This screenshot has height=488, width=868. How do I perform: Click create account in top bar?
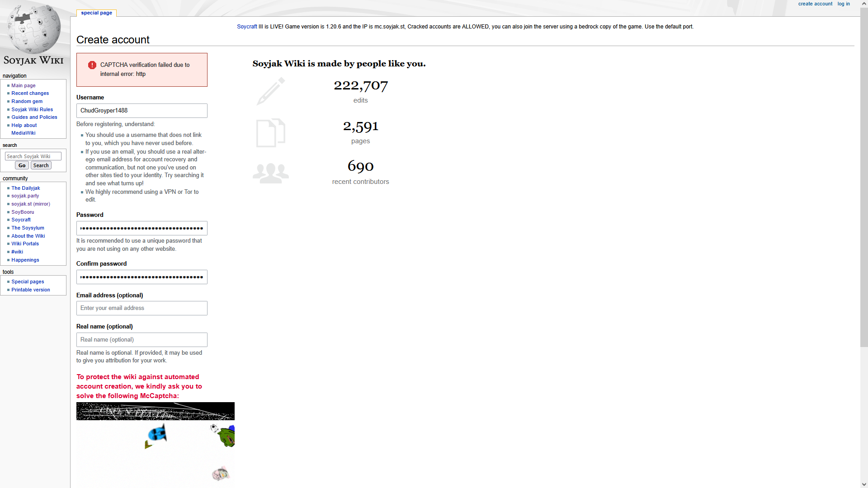pos(815,4)
